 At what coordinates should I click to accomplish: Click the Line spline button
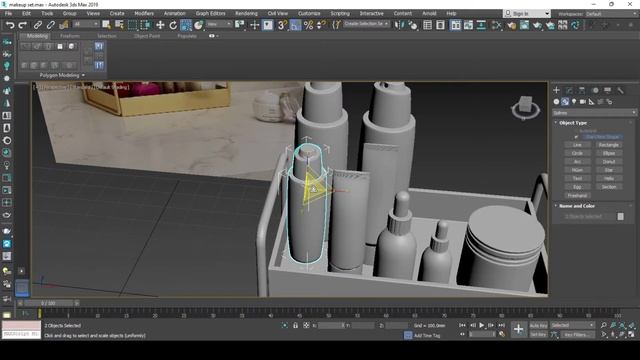[577, 145]
